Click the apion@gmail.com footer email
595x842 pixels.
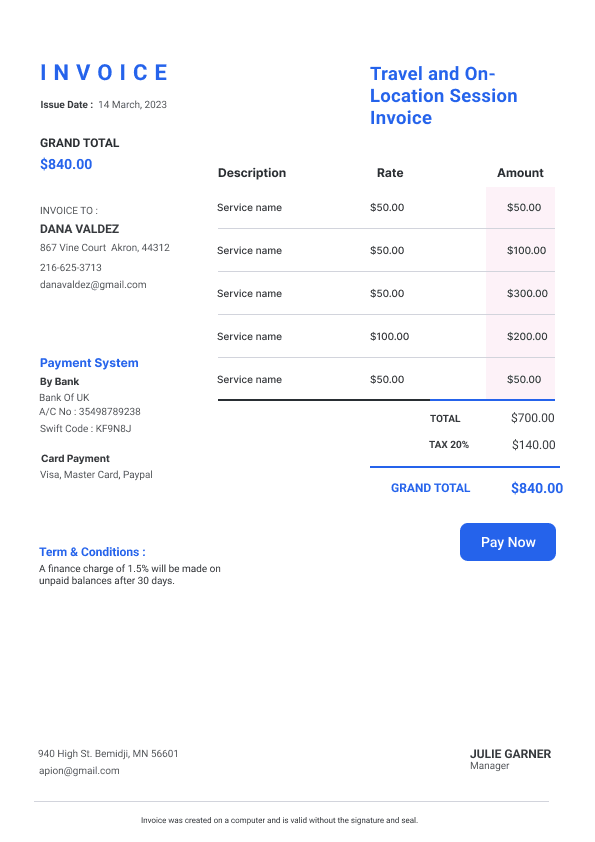79,771
